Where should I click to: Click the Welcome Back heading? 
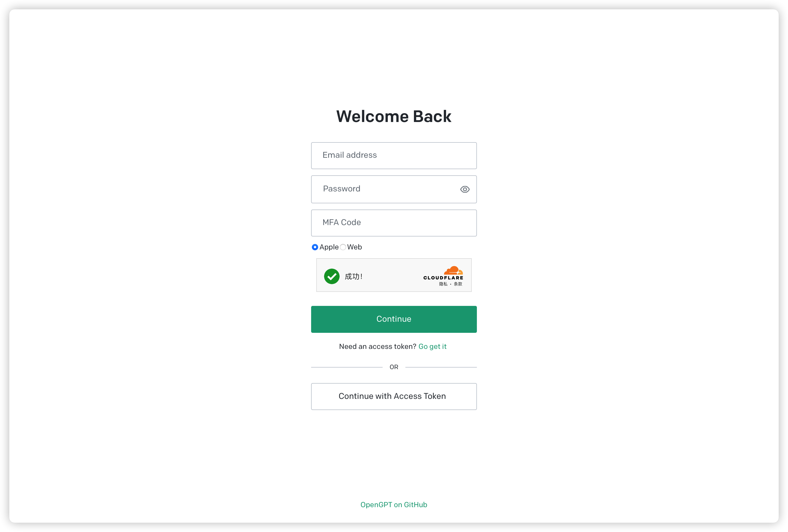tap(394, 116)
